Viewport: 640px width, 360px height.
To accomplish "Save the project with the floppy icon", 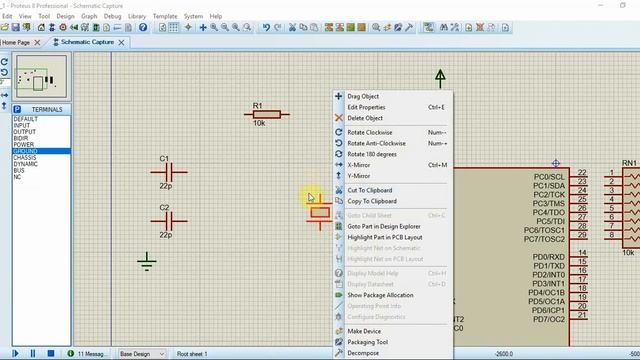I will click(16, 27).
